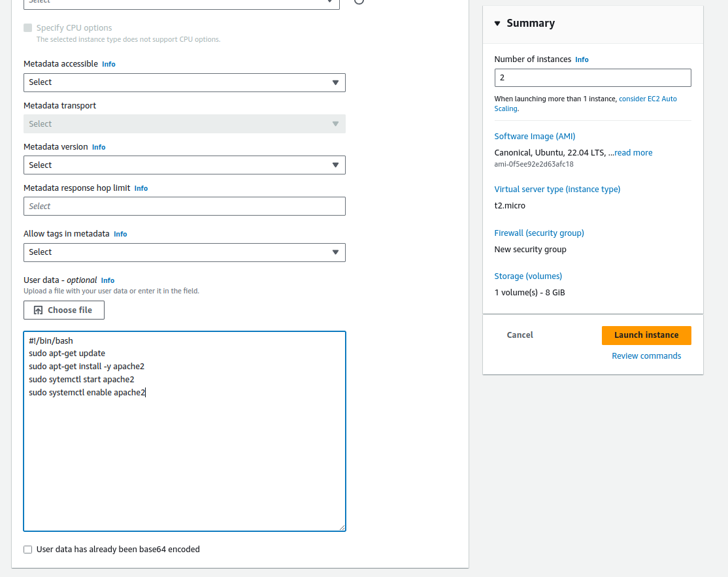This screenshot has width=728, height=577.
Task: Click the upload icon in Choose file
Action: (x=38, y=310)
